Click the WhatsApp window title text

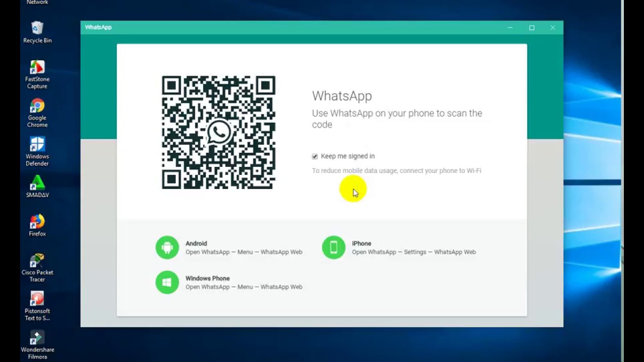(99, 27)
